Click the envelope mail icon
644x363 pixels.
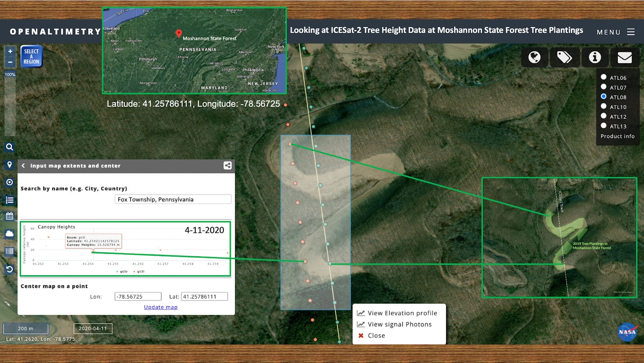click(625, 57)
